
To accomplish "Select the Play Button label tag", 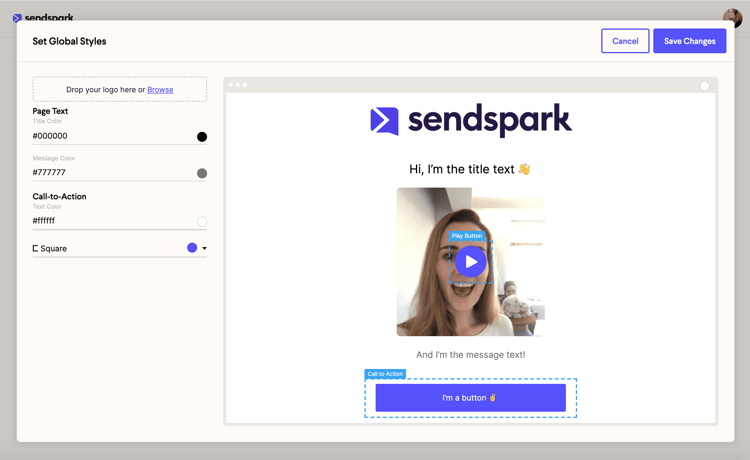I will pyautogui.click(x=467, y=236).
